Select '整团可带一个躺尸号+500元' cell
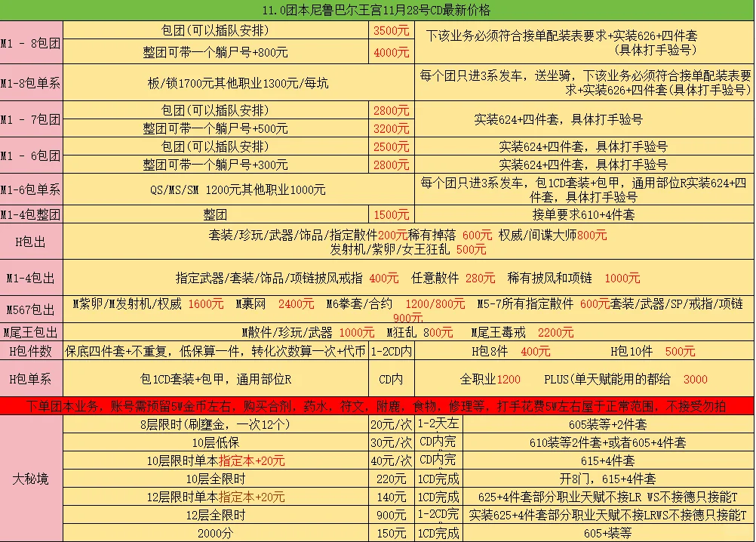756x542 pixels. pos(216,128)
